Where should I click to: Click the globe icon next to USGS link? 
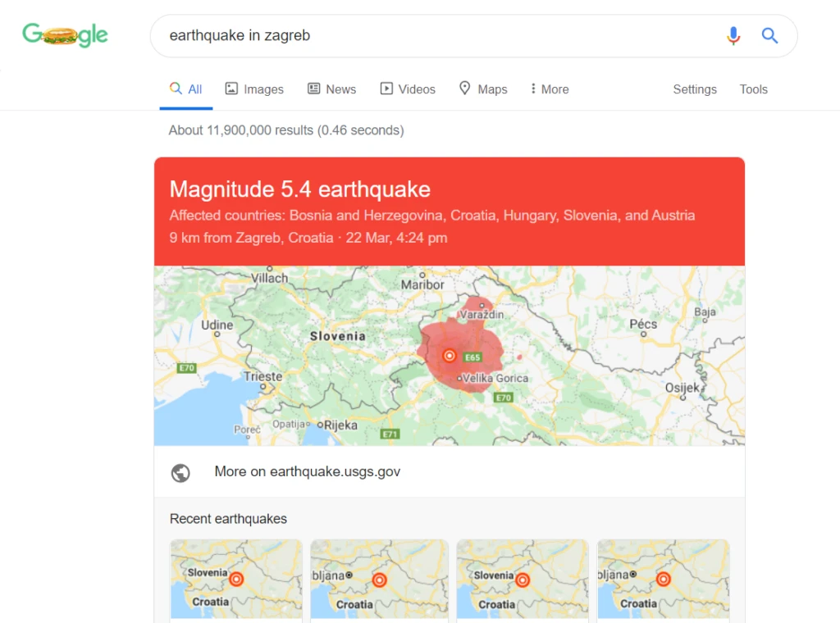(180, 473)
